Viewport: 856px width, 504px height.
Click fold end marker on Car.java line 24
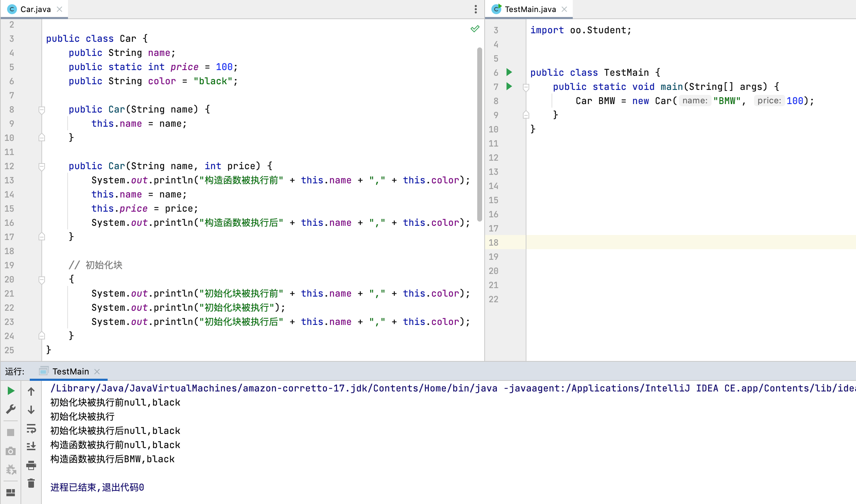pyautogui.click(x=41, y=336)
